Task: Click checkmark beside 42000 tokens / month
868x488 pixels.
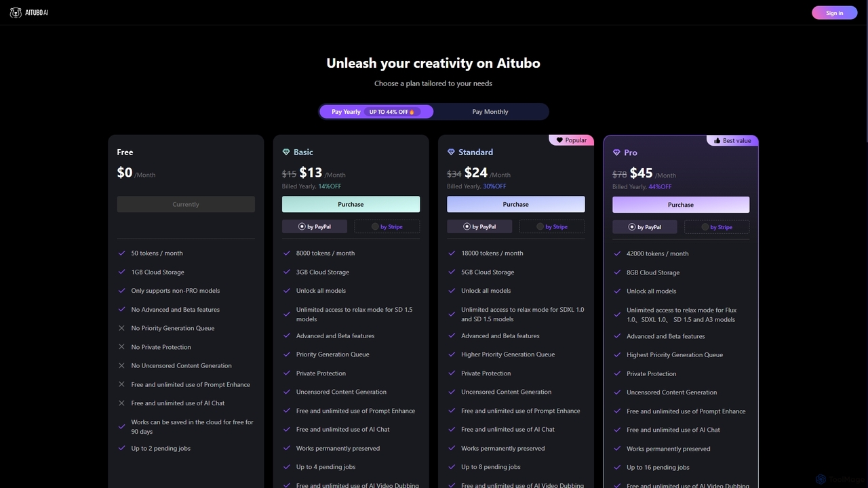Action: [x=617, y=253]
